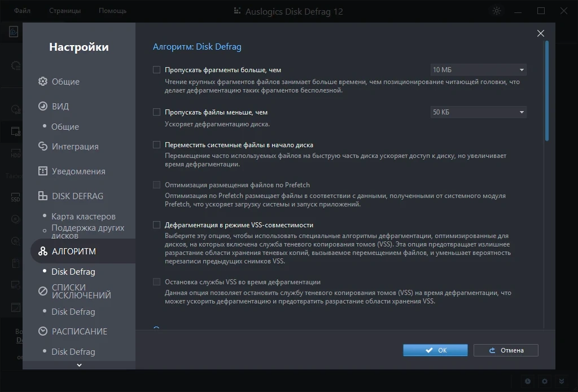Select Disk Defrag under СПИСКИ ИСКЛЮЧЕНИЙ
Image resolution: width=578 pixels, height=392 pixels.
[73, 312]
